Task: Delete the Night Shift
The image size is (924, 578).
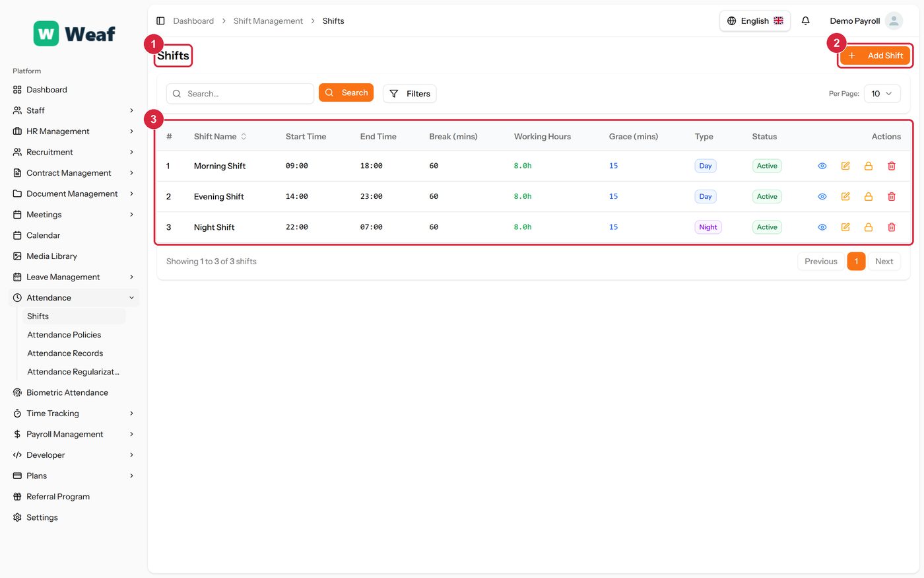Action: pos(892,227)
